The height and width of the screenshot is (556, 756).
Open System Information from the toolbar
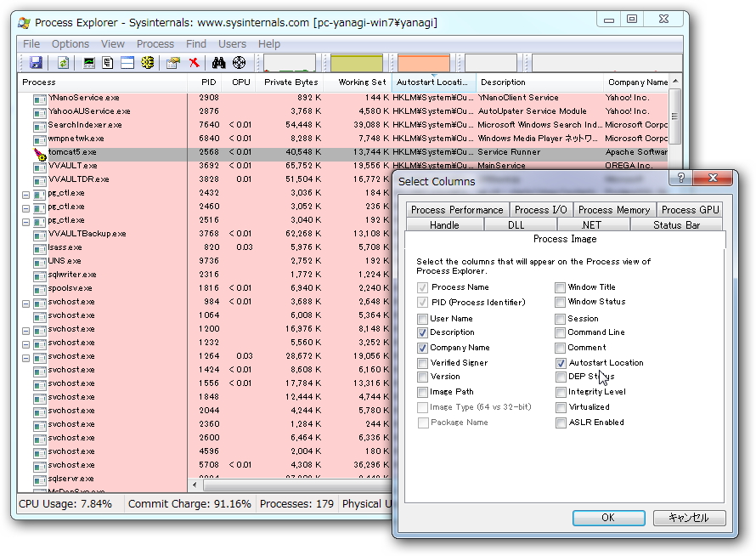(x=87, y=62)
